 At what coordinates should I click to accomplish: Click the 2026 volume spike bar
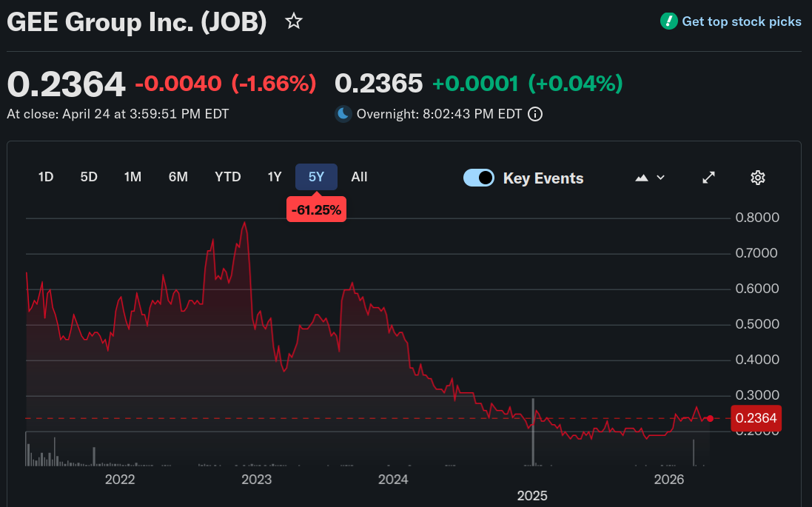[x=694, y=453]
